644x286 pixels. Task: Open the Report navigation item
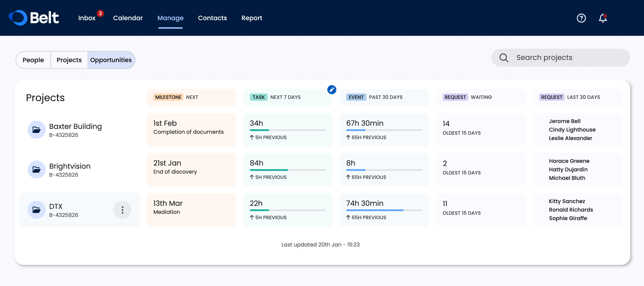[x=252, y=18]
